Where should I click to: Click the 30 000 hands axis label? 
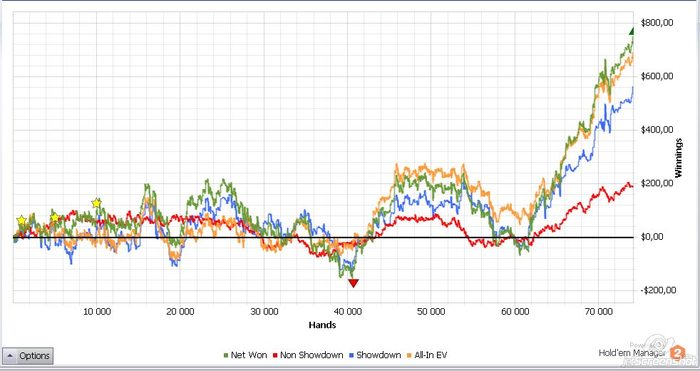[x=264, y=312]
